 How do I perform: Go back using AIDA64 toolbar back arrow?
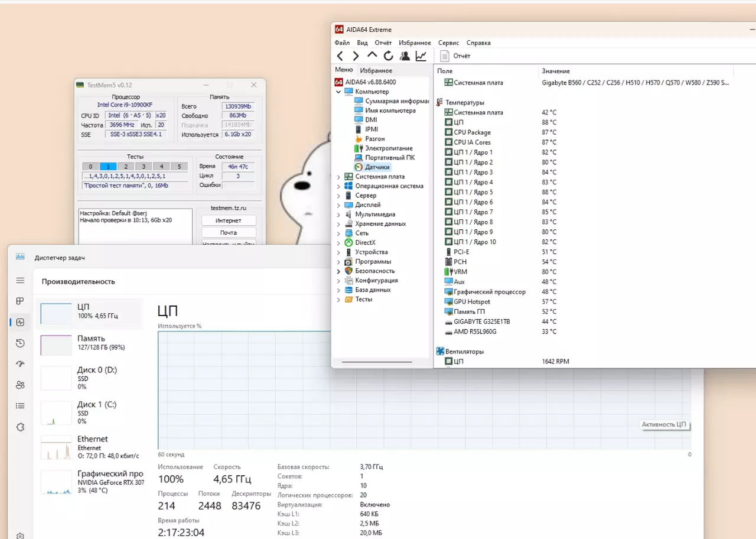[340, 56]
